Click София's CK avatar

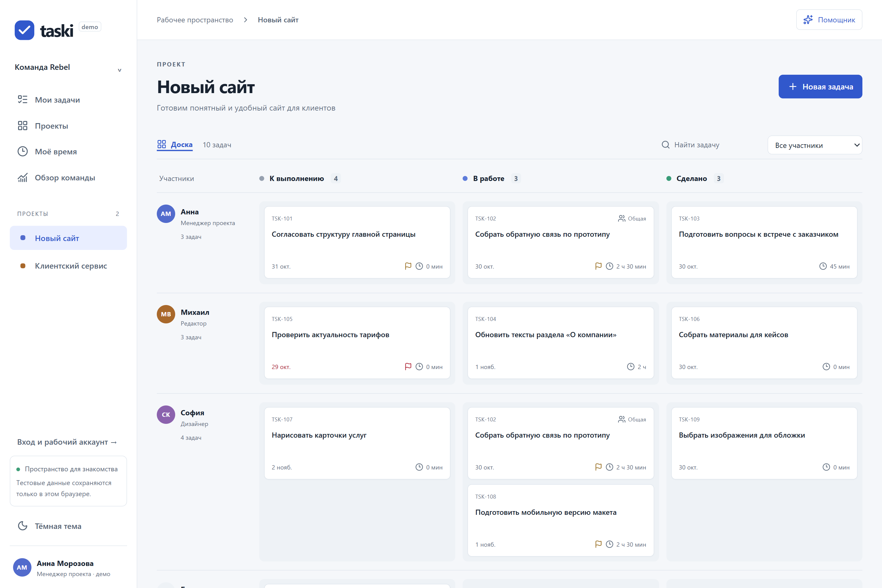coord(166,415)
